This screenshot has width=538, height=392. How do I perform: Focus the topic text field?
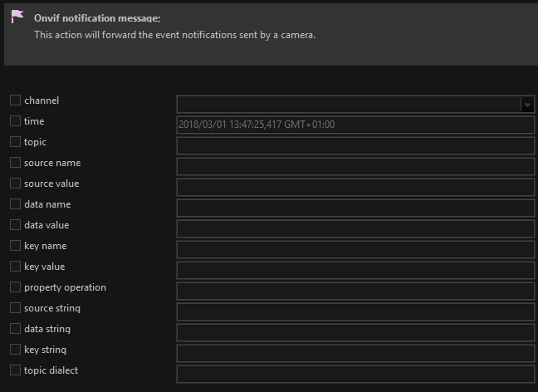click(x=355, y=146)
